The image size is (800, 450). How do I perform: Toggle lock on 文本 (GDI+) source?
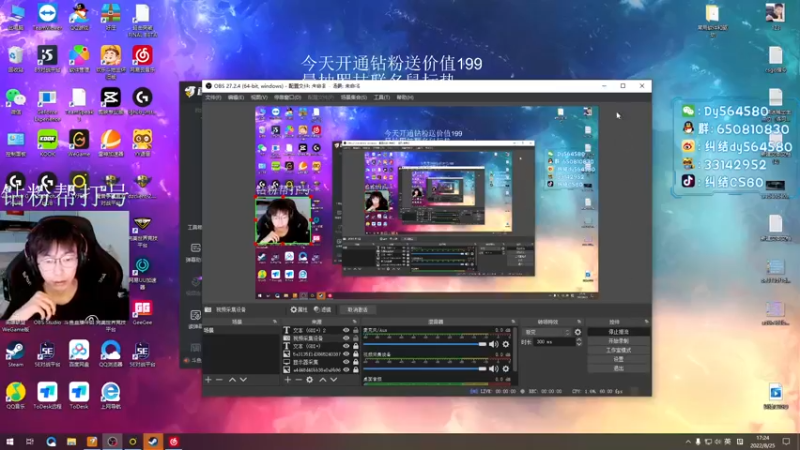(x=356, y=346)
